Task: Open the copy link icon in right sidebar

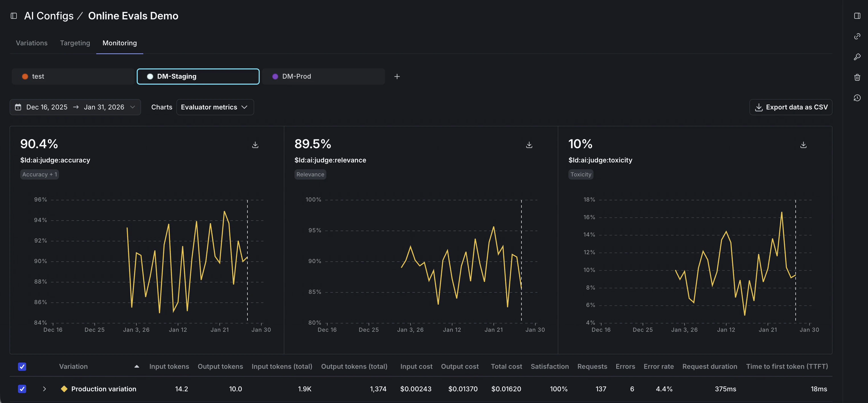Action: pos(857,36)
